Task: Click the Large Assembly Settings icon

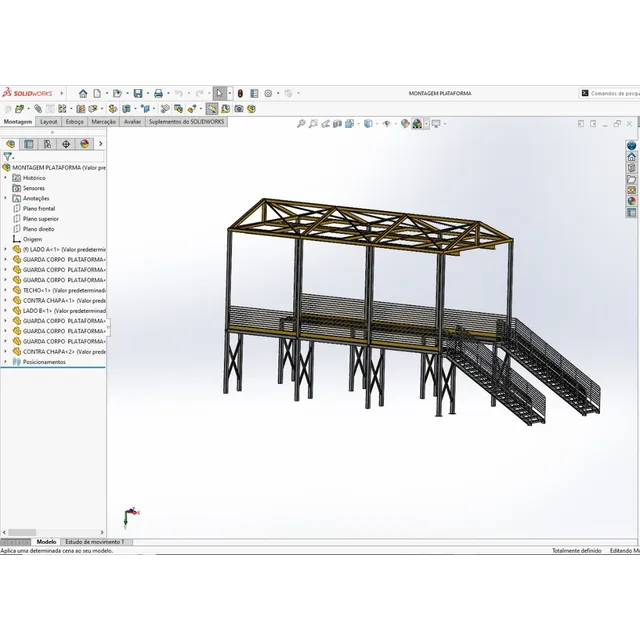Action: click(x=251, y=109)
